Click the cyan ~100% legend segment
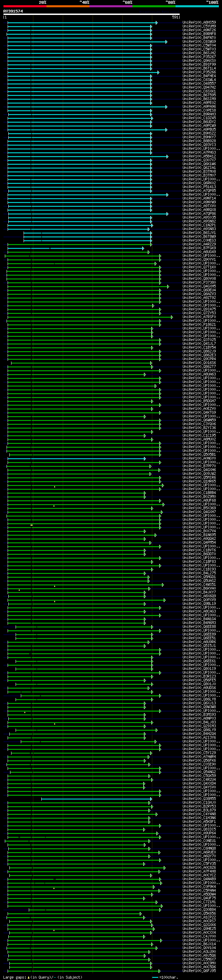 197,6
